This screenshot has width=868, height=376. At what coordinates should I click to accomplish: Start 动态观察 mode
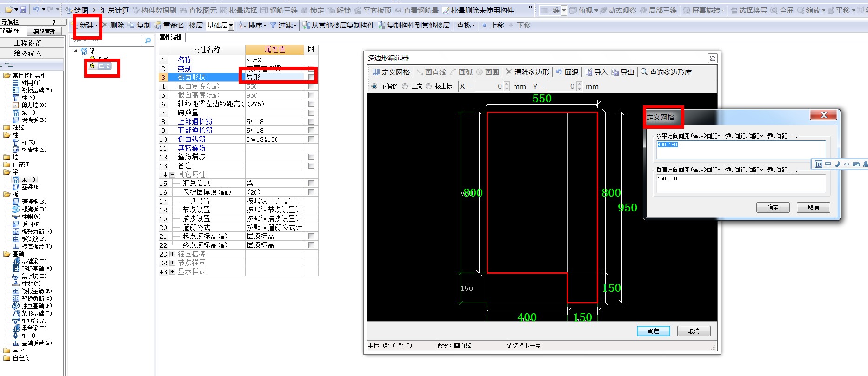[618, 10]
